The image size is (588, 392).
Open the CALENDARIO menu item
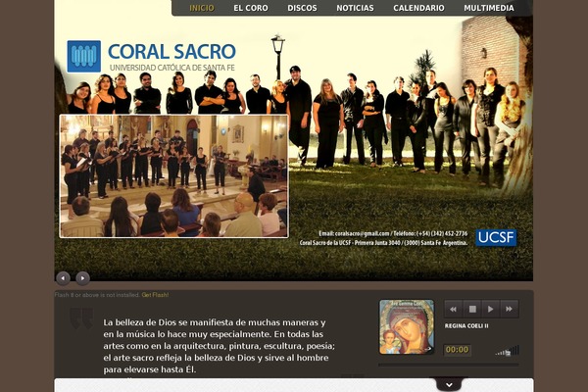[x=418, y=8]
